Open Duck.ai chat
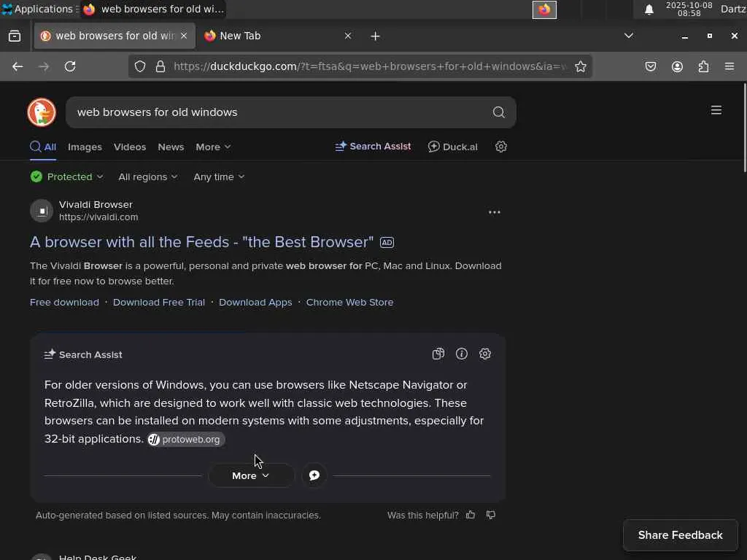Screen dimensions: 747x560 click(452, 147)
